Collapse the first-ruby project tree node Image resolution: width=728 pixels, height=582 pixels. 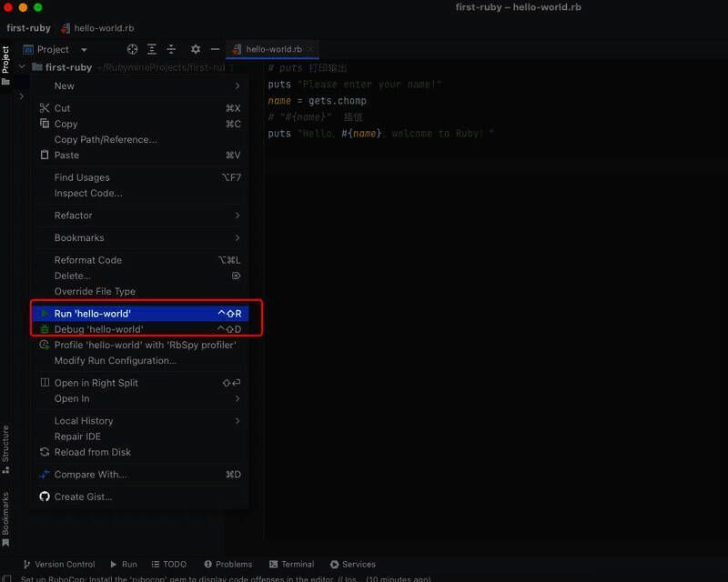(22, 67)
